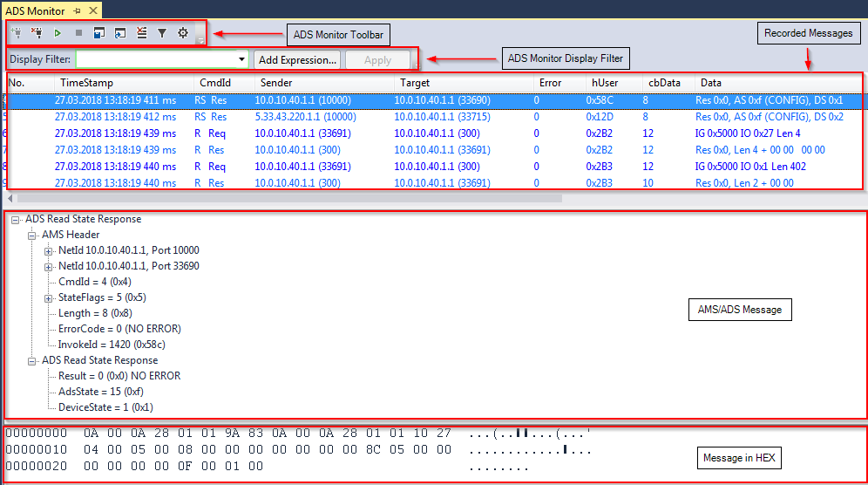Stop recording with the gray square icon
The width and height of the screenshot is (868, 485).
[x=78, y=33]
